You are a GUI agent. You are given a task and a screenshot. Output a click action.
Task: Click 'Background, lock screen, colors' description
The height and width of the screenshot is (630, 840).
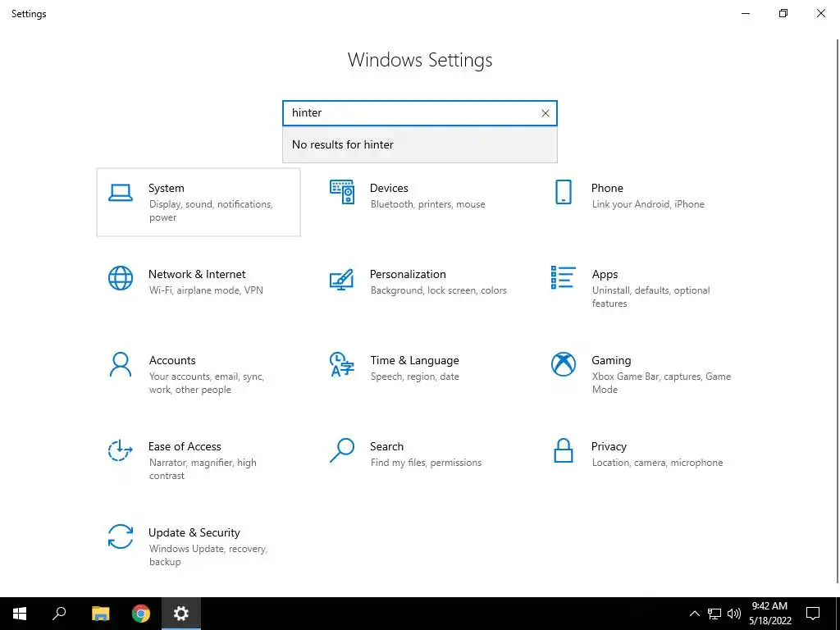tap(439, 290)
